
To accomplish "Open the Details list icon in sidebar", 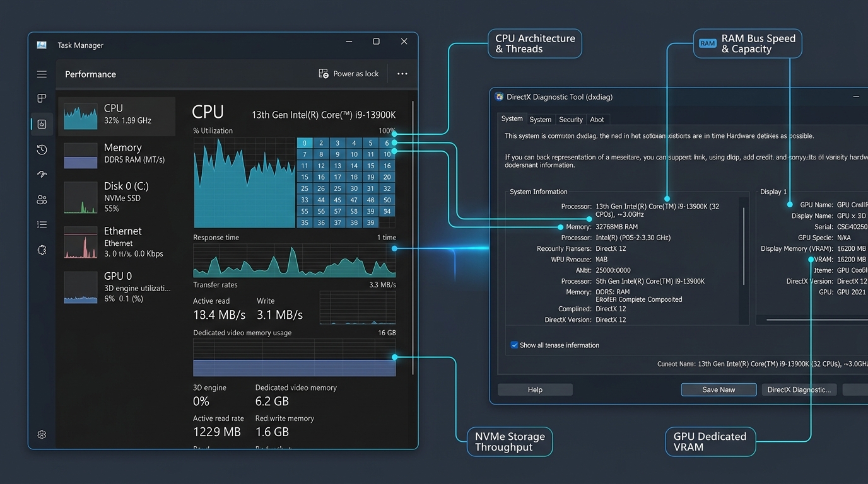I will click(42, 224).
